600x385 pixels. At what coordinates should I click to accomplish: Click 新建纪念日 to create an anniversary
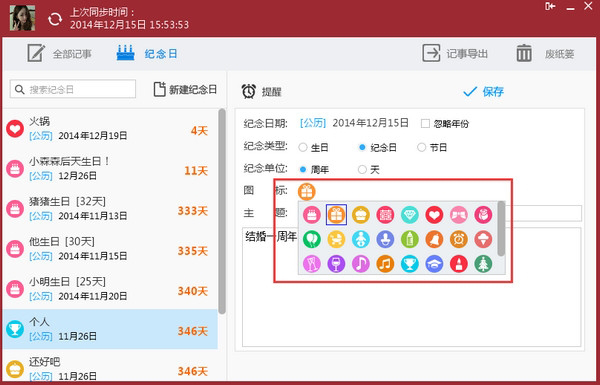tap(185, 90)
